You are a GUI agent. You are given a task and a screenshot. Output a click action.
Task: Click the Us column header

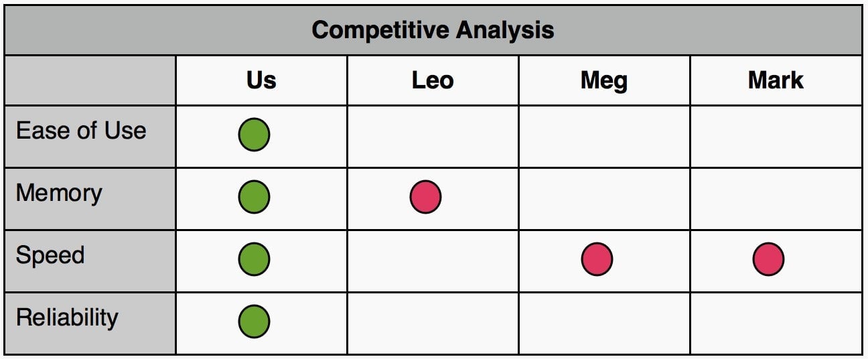(x=261, y=80)
